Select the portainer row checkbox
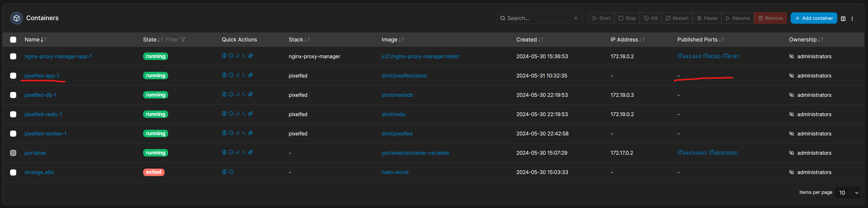 tap(13, 153)
